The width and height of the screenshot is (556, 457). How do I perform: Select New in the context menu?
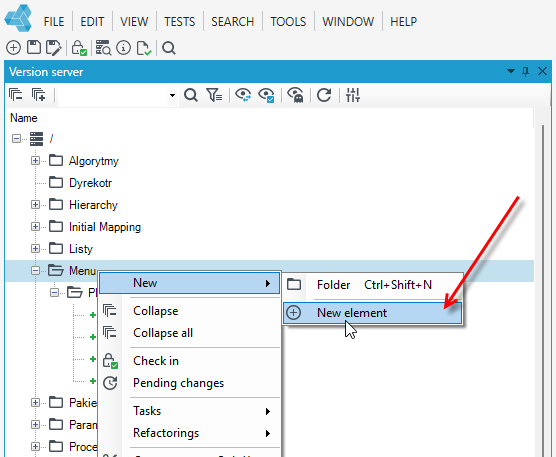(x=189, y=283)
